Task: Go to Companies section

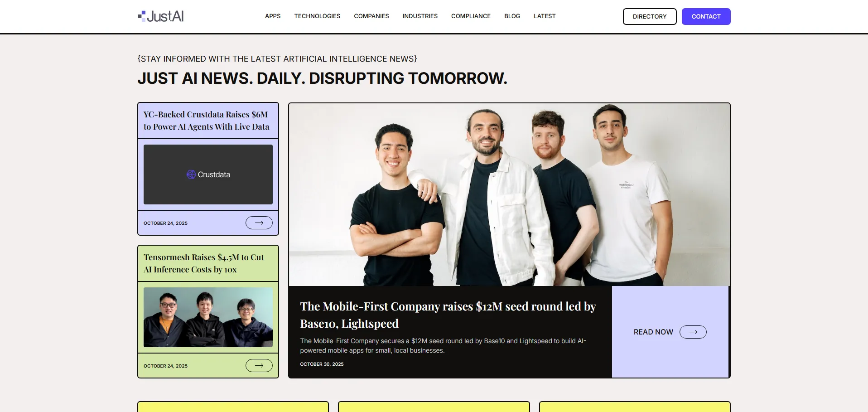Action: (x=371, y=16)
